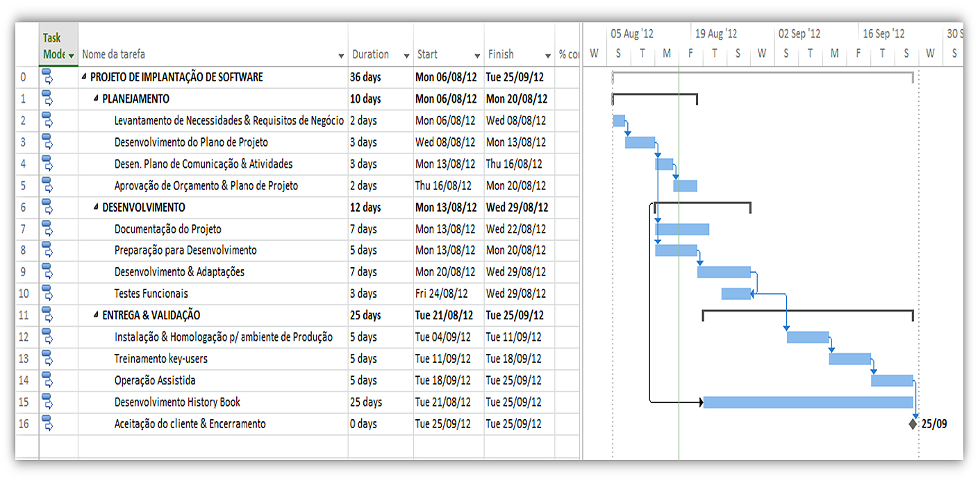
Task: Open the Task Mode column filter dropdown
Action: (71, 56)
